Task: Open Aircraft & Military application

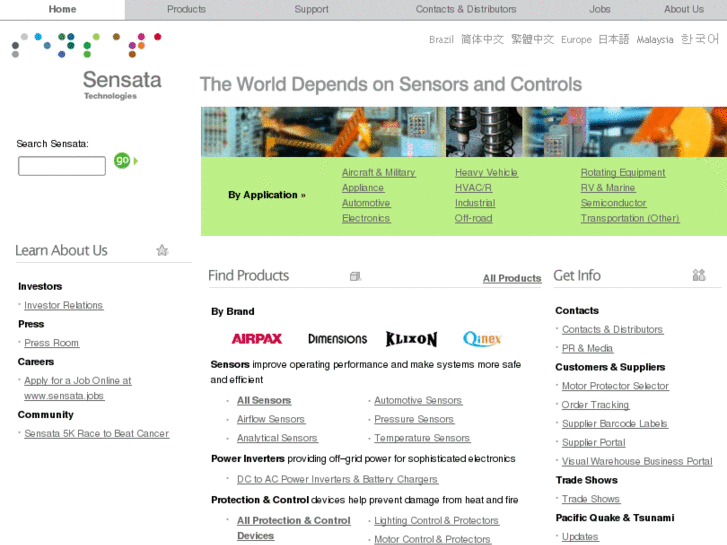Action: (379, 173)
